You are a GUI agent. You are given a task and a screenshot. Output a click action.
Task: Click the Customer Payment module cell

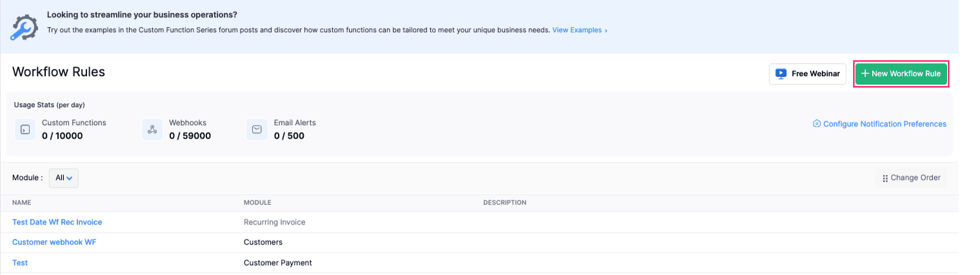(x=278, y=263)
